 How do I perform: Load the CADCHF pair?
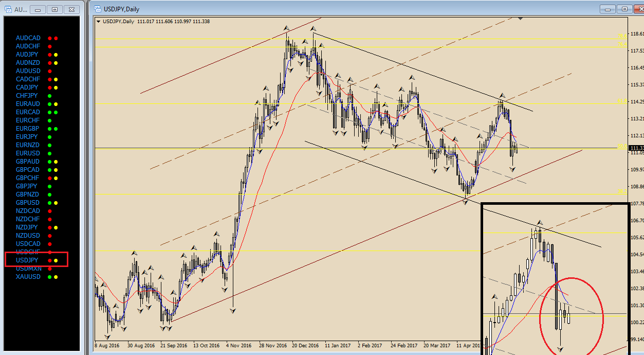(x=28, y=79)
